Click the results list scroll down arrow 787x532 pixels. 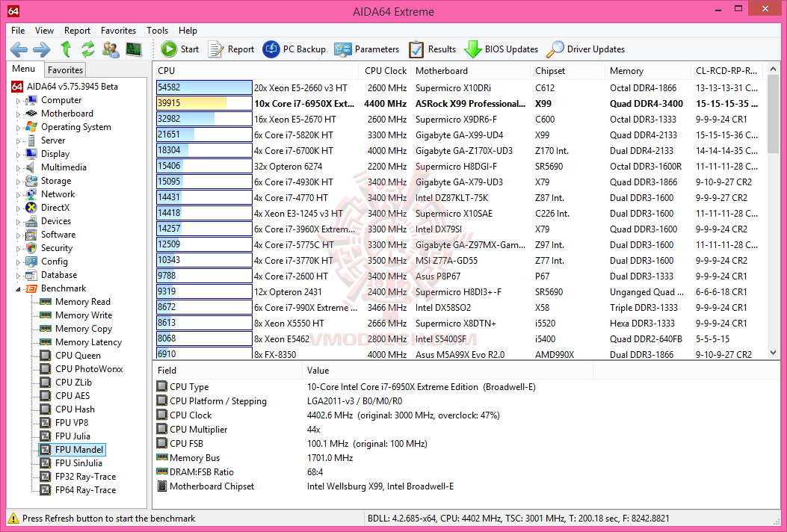pyautogui.click(x=773, y=353)
